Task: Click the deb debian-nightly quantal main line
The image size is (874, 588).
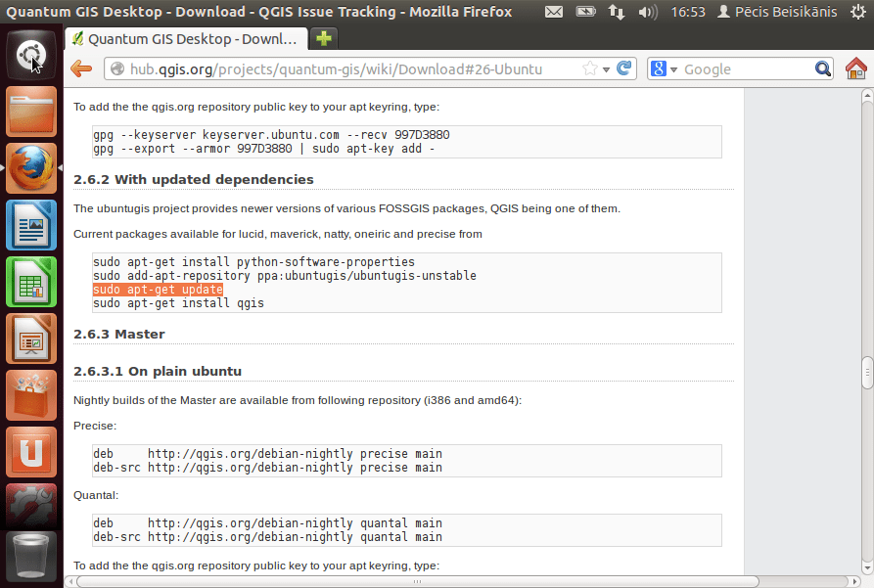Action: (x=267, y=523)
